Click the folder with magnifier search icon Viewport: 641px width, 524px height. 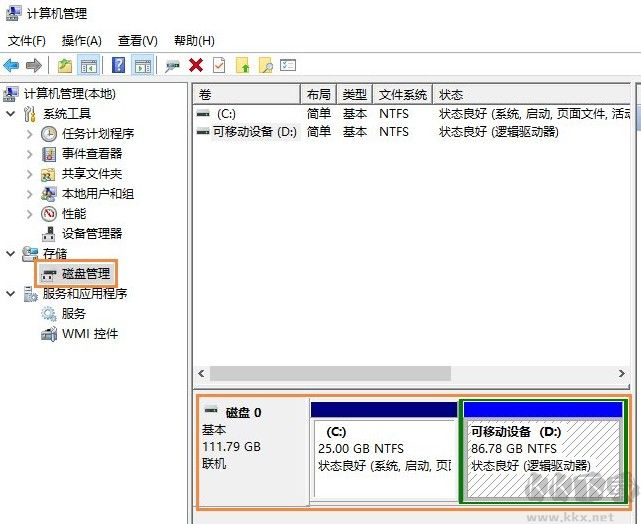[266, 65]
